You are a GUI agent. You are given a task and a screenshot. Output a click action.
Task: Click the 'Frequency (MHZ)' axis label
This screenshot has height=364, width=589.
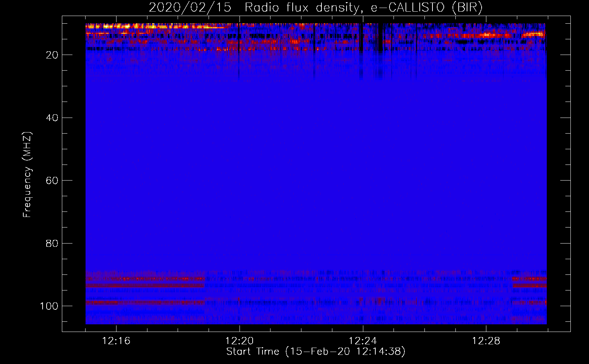click(x=27, y=175)
